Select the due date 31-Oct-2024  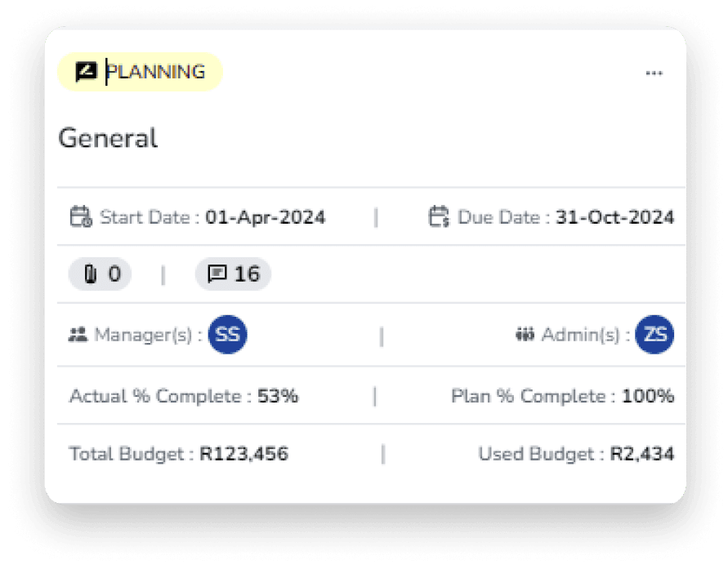click(x=614, y=217)
